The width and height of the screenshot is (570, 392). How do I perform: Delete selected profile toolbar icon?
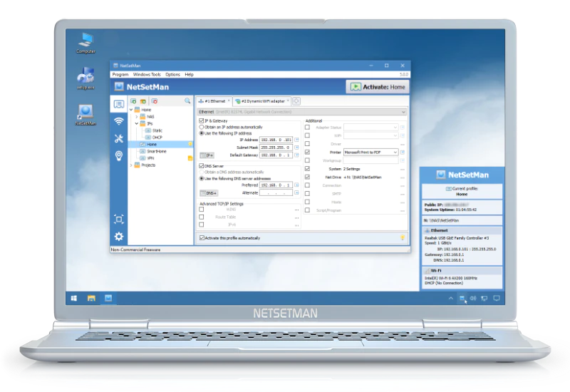click(155, 101)
